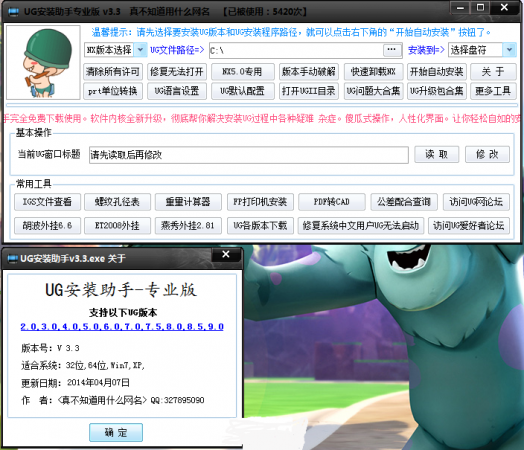Click the About dialog title bar icon

tap(12, 259)
